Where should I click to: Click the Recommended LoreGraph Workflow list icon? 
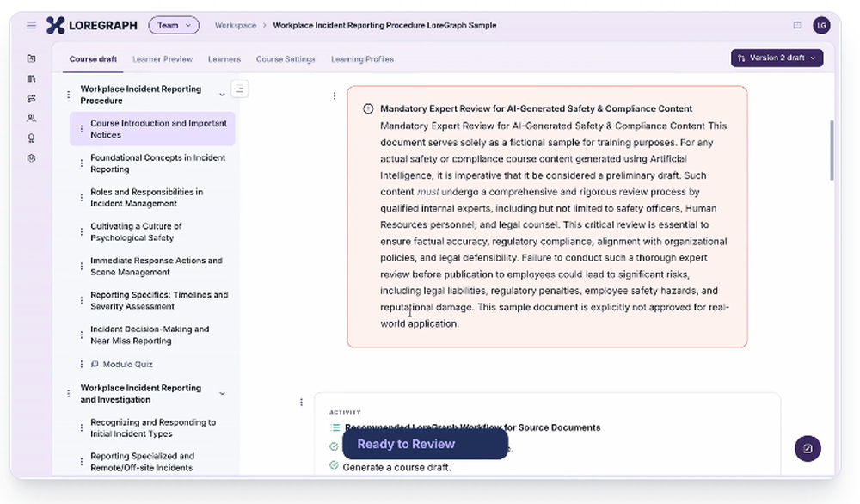click(335, 427)
